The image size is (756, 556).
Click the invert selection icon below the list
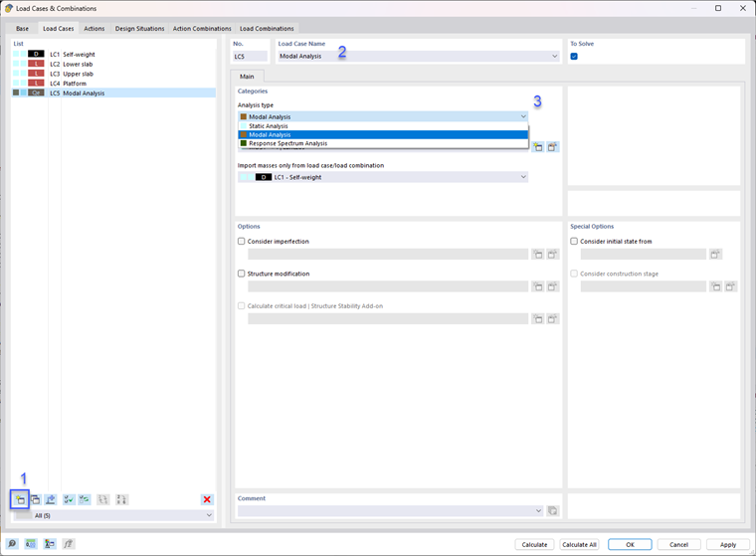(x=85, y=499)
